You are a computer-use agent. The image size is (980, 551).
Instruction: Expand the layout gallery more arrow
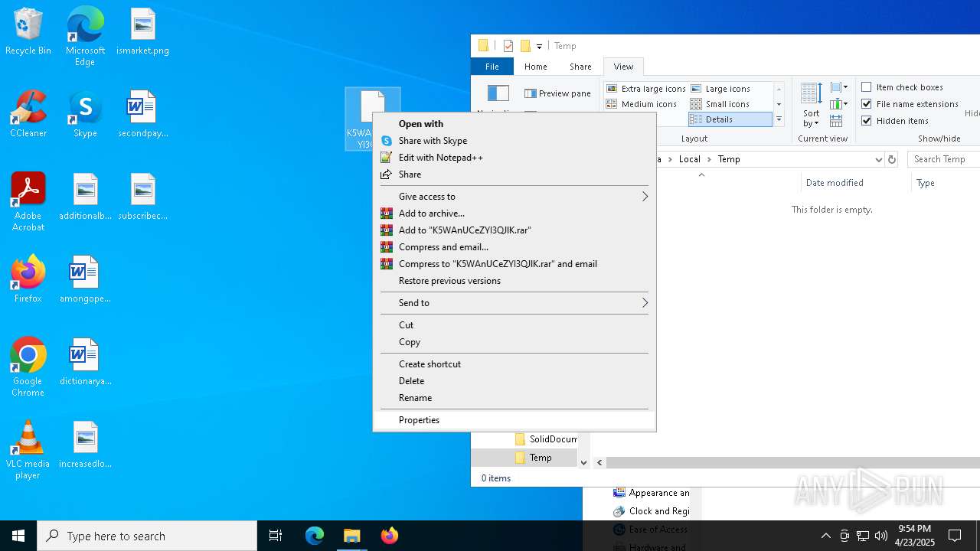(779, 119)
